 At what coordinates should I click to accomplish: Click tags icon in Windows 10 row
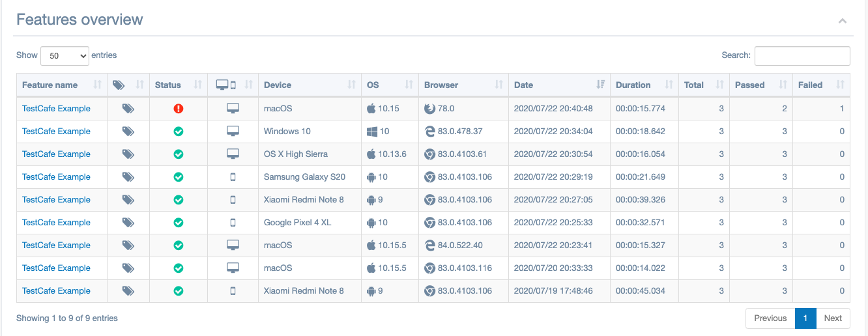point(128,132)
